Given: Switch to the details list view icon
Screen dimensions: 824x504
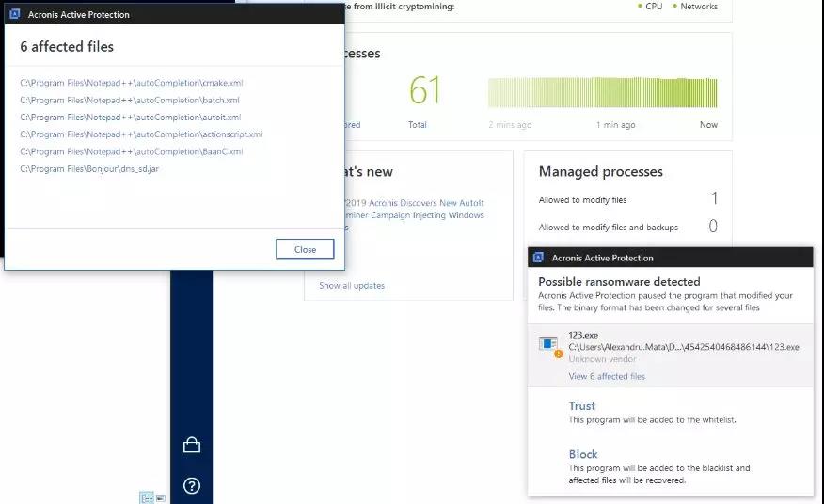Looking at the screenshot, I should 147,497.
